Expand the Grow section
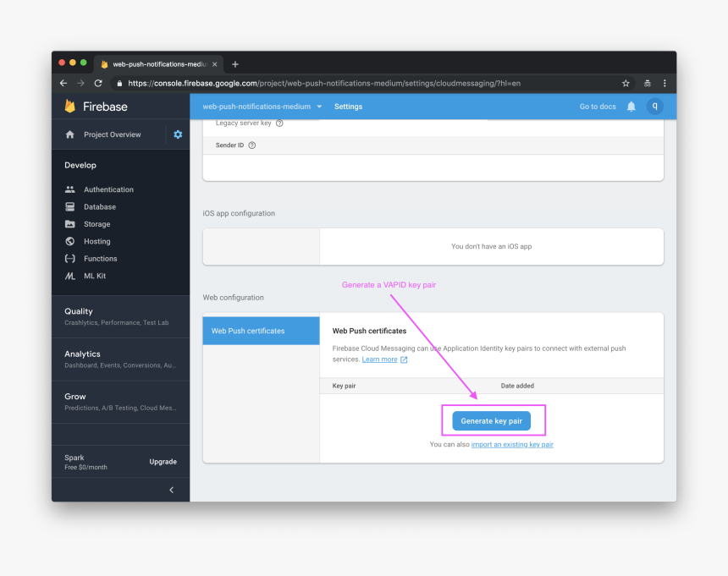The image size is (728, 576). click(121, 402)
